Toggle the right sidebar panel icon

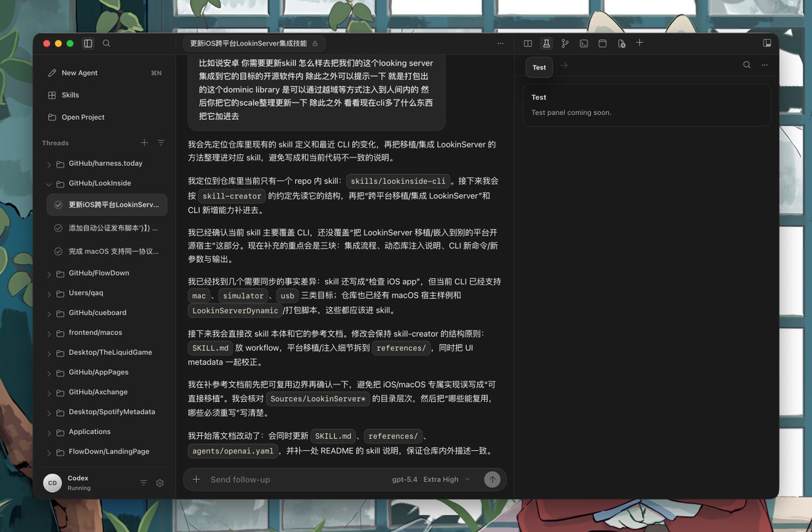[x=767, y=43]
